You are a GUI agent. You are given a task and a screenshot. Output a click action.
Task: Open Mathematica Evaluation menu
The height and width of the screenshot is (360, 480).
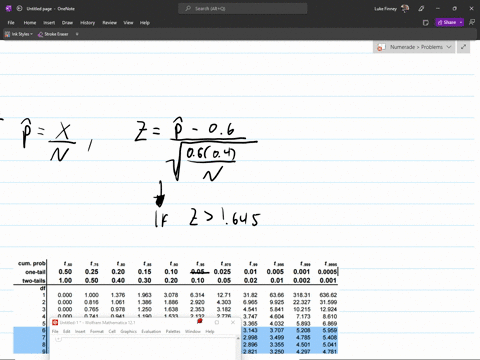click(x=151, y=331)
